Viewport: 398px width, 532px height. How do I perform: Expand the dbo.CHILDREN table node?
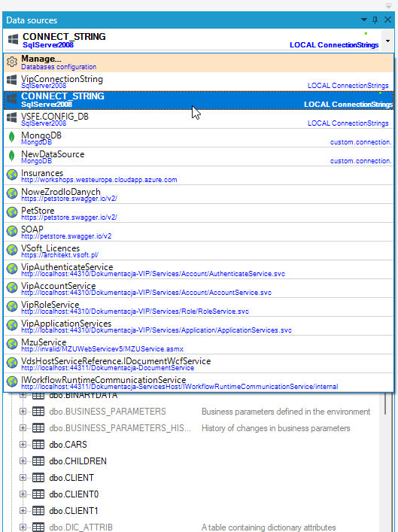(x=23, y=461)
